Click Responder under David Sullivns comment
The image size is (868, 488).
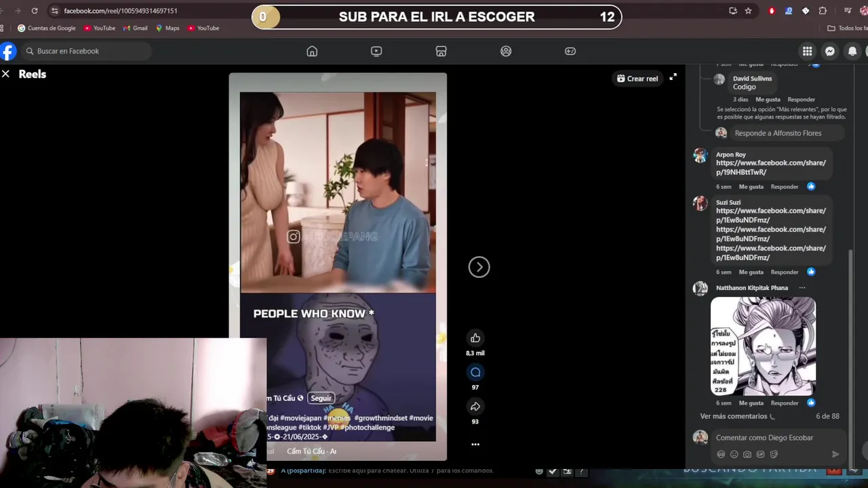801,99
